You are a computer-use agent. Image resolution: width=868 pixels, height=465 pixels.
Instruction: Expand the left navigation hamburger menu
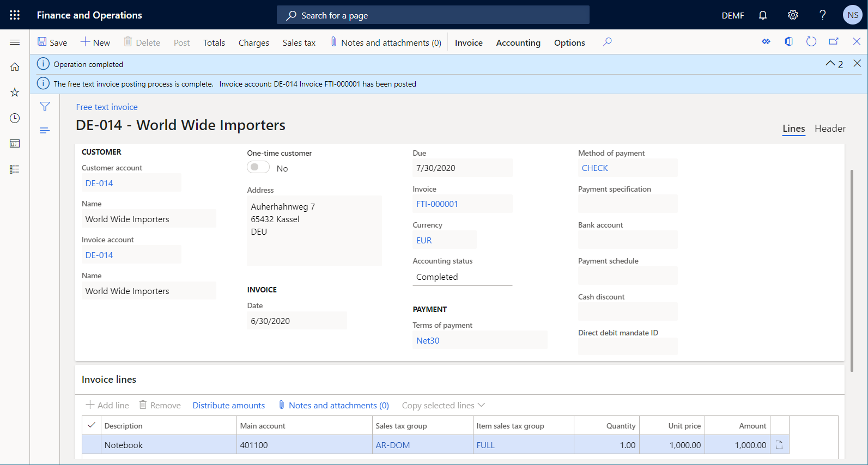pyautogui.click(x=15, y=42)
